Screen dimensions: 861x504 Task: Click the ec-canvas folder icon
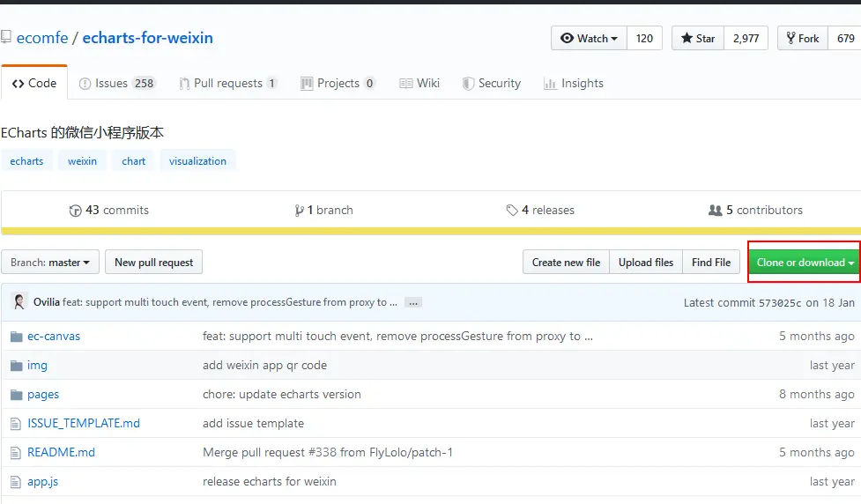tap(17, 337)
